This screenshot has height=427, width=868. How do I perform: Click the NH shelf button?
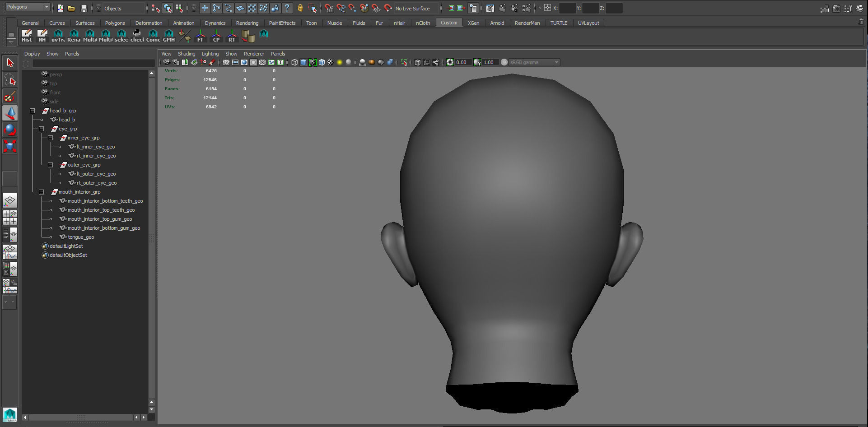click(x=42, y=36)
